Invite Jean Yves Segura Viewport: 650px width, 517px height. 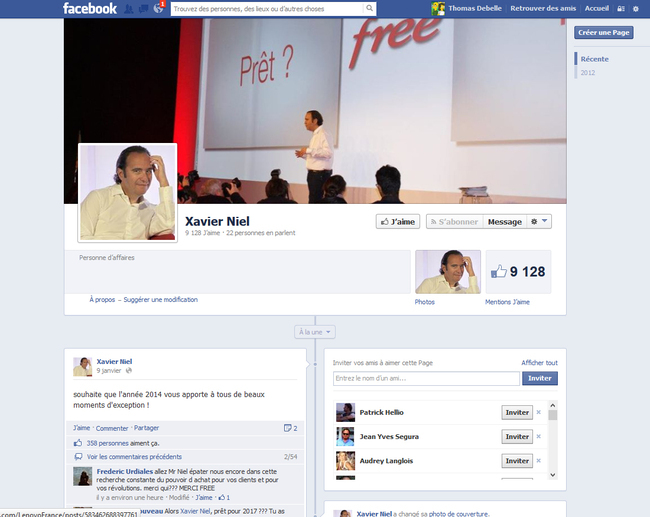517,437
